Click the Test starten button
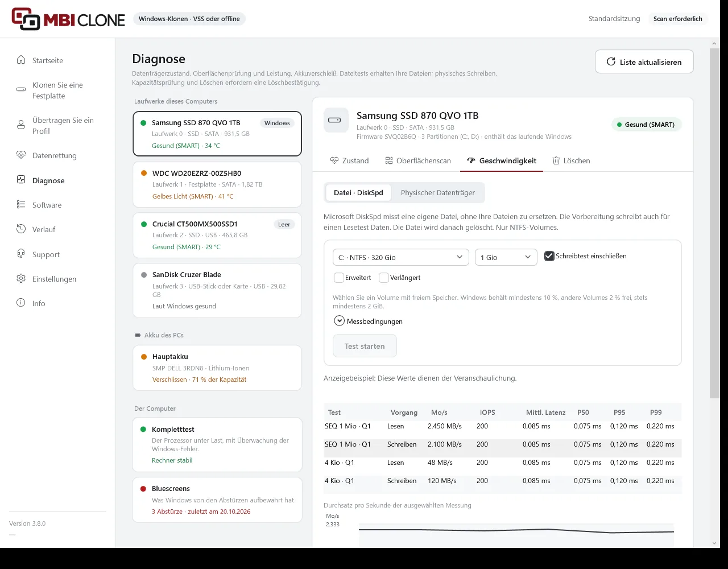Screen dimensions: 728x569 (x=365, y=346)
